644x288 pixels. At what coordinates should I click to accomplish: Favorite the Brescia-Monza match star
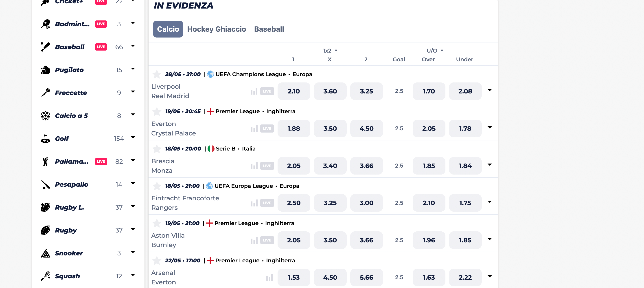pos(157,149)
